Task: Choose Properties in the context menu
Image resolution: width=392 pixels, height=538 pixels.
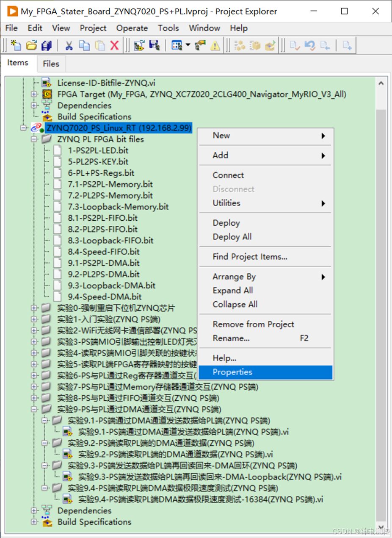Action: click(266, 372)
